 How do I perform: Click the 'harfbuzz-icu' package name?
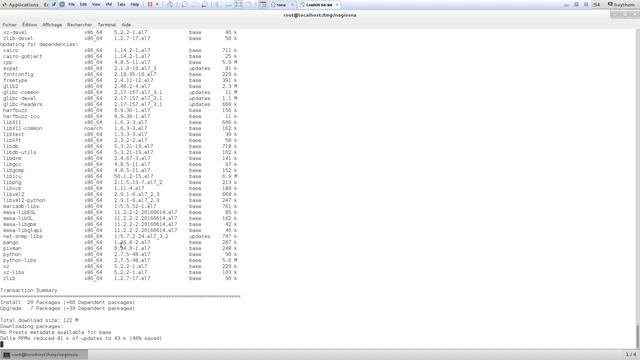(x=21, y=116)
